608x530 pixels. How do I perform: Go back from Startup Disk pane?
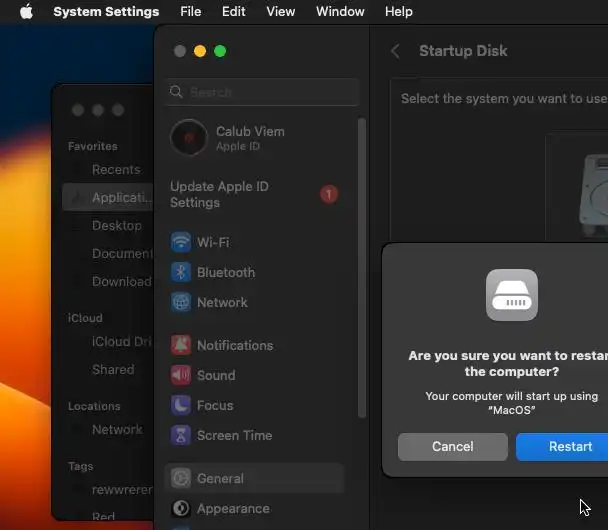click(x=395, y=51)
